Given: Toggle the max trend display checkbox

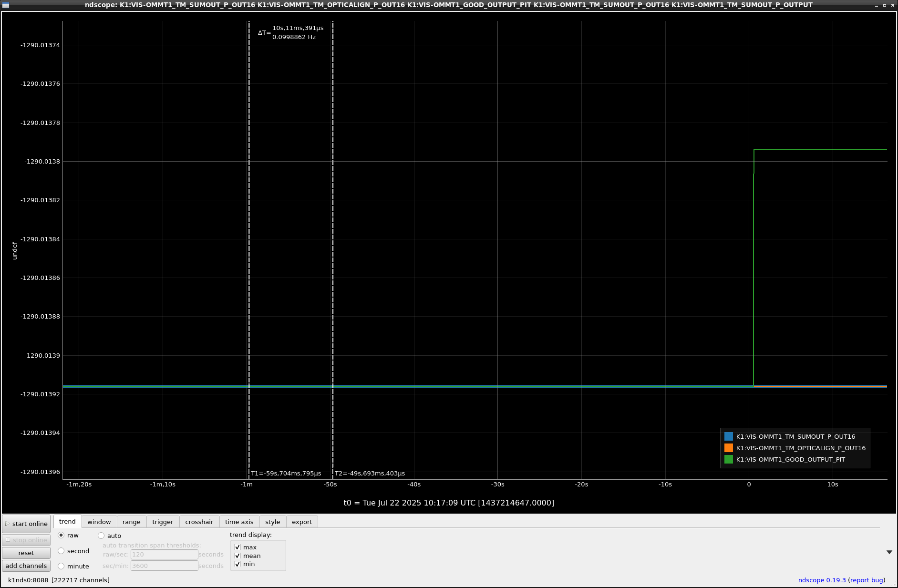Looking at the screenshot, I should coord(237,547).
